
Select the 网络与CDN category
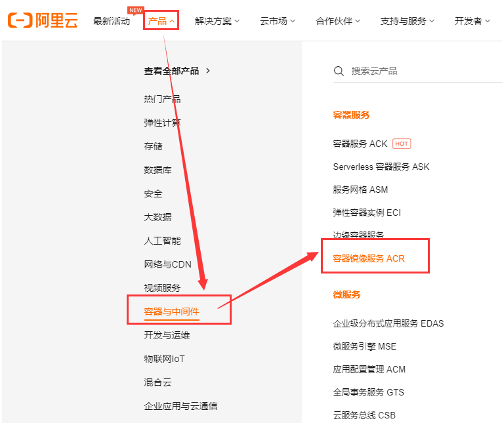click(x=168, y=264)
